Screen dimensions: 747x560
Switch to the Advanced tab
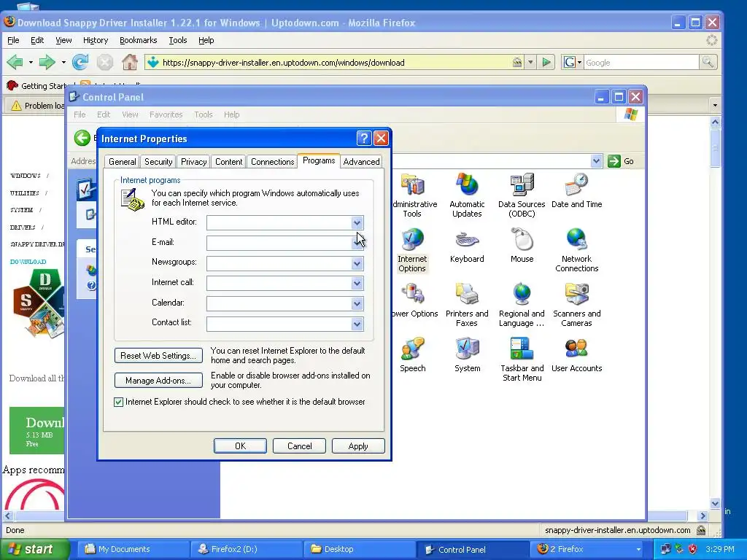361,162
